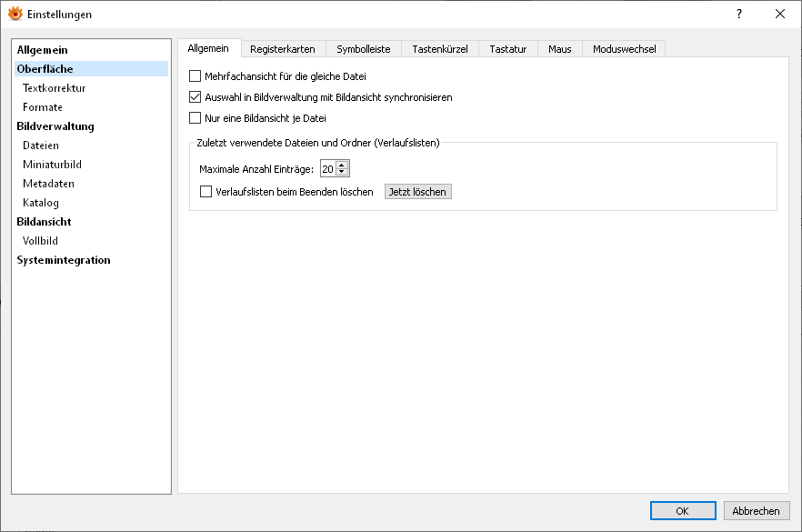Select Allgemein in the sidebar
Viewport: 802px width, 532px height.
91,50
